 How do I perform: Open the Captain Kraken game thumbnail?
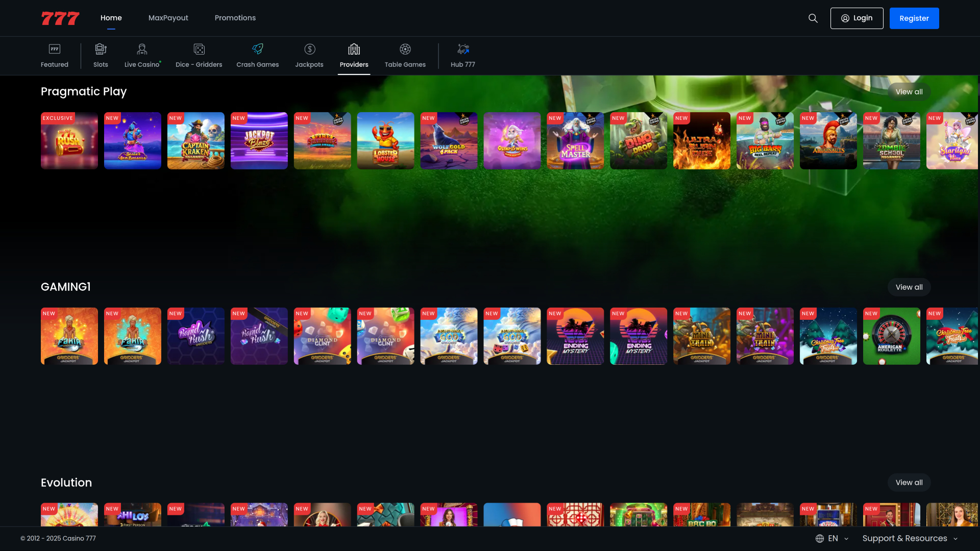pyautogui.click(x=196, y=141)
